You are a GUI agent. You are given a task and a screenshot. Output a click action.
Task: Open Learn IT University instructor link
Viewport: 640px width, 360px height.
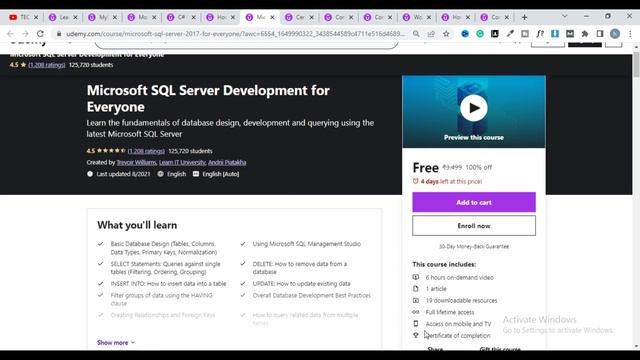182,162
